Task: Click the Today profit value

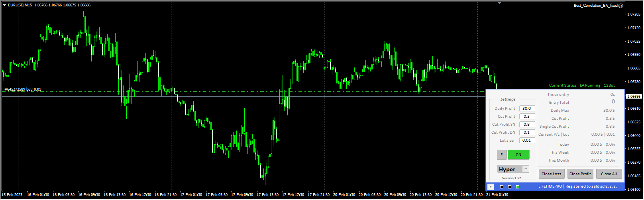Action: [x=603, y=145]
